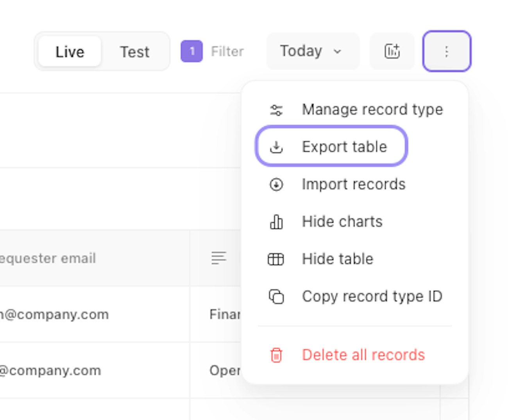508x420 pixels.
Task: Click the download icon beside Export table
Action: pyautogui.click(x=276, y=147)
